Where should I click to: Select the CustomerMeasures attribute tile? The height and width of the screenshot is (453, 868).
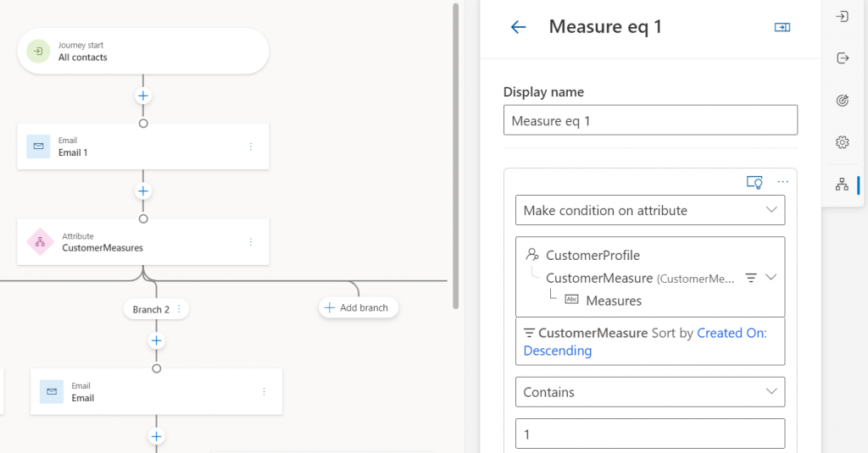point(142,242)
